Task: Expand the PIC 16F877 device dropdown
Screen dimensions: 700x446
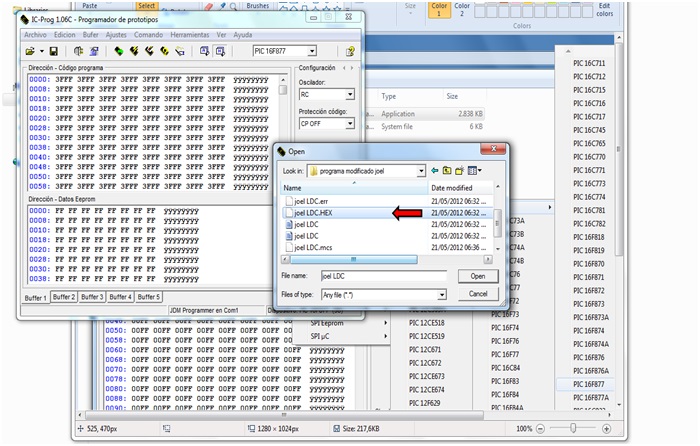Action: (311, 51)
